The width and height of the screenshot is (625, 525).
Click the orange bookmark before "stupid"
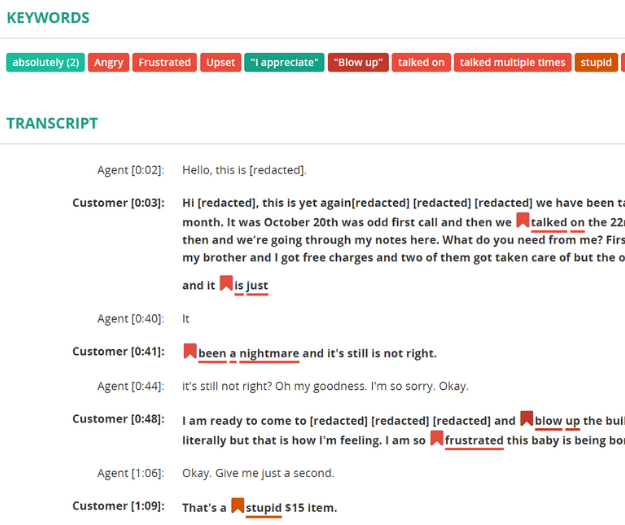click(x=238, y=505)
